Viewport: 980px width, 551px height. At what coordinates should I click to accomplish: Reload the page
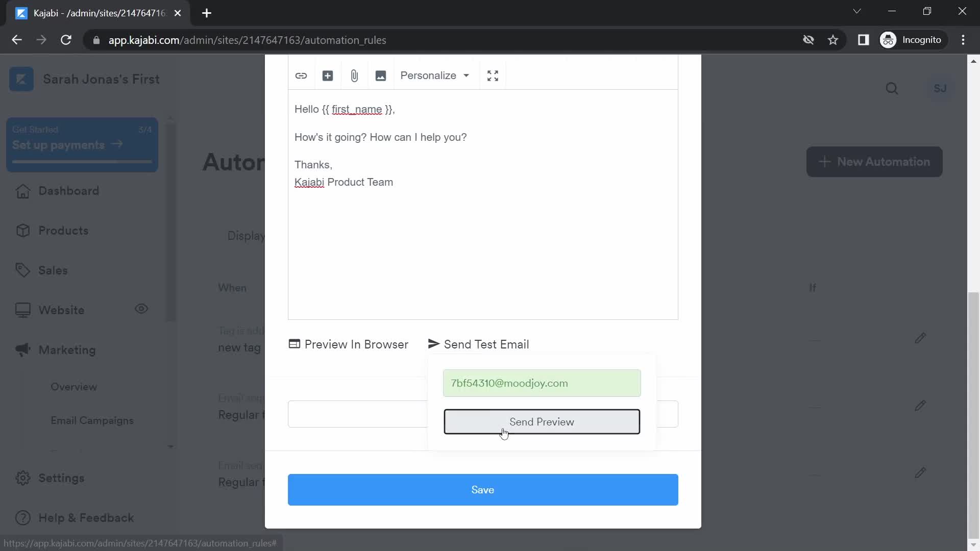tap(66, 40)
